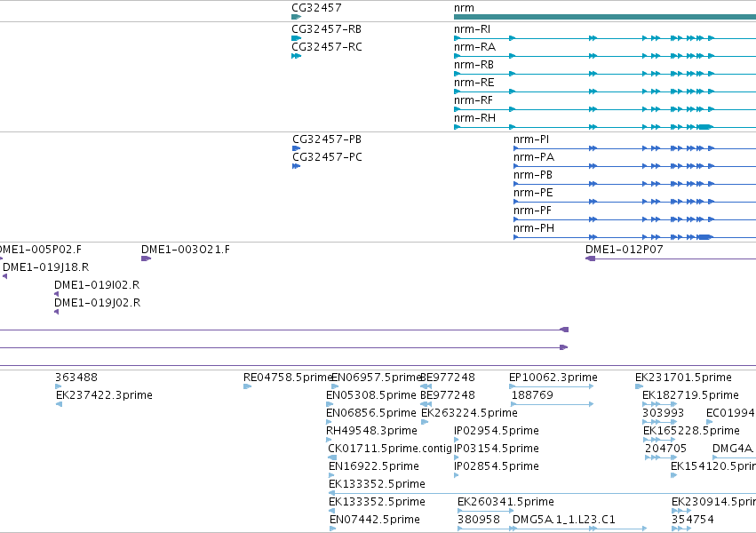The image size is (756, 533).
Task: Click the purple DME1-003O21.F arrow glyph
Action: [146, 259]
